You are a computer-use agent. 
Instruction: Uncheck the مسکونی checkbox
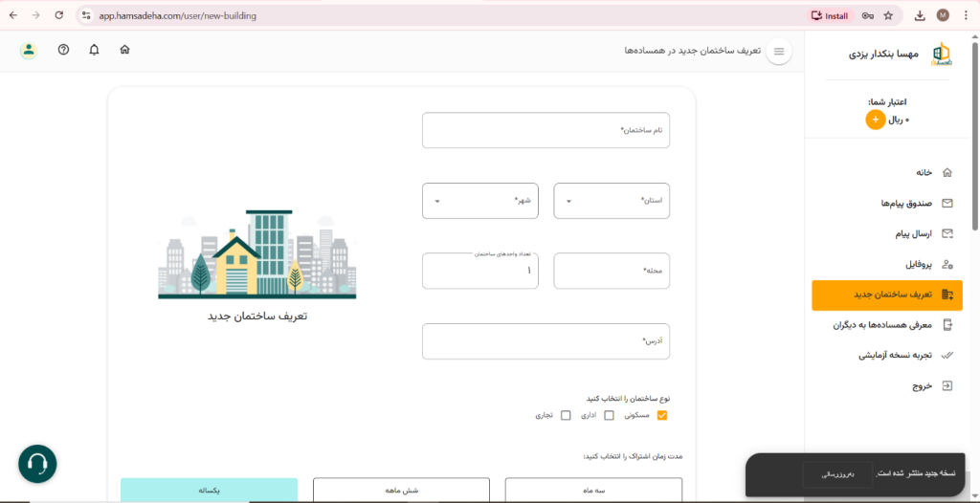pyautogui.click(x=662, y=416)
